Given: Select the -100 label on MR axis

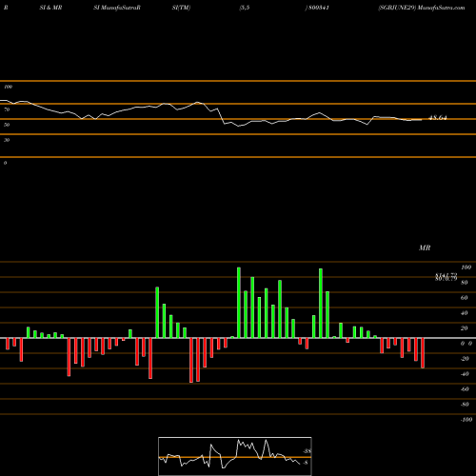Looking at the screenshot, I should 466,420.
